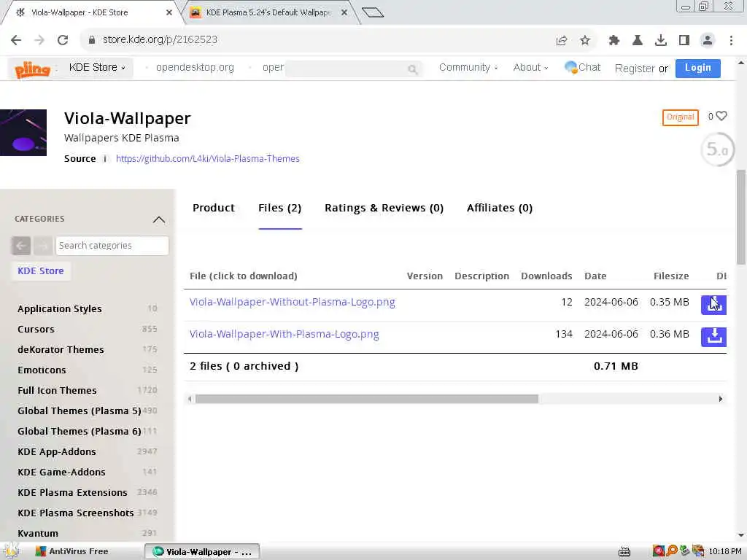Viewport: 747px width, 560px height.
Task: Open Global Themes (Plasma 6) category
Action: pyautogui.click(x=79, y=432)
